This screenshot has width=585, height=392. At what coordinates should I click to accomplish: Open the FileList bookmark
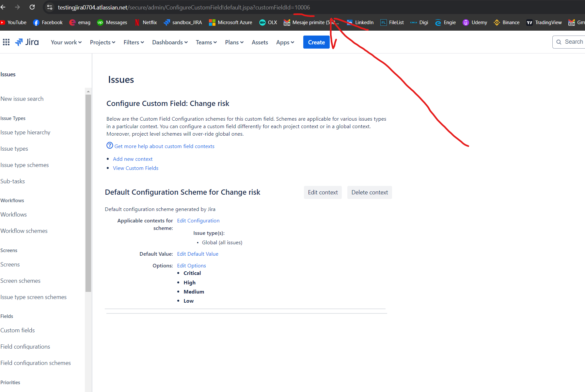point(392,23)
